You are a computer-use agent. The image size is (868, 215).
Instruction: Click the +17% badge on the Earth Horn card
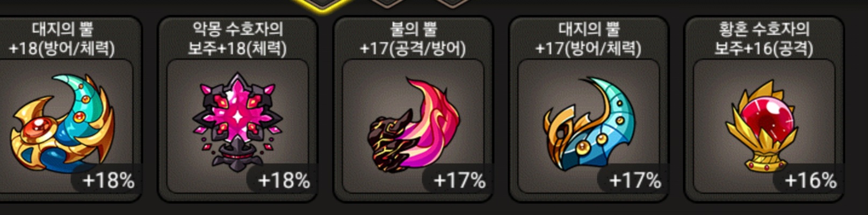tap(635, 181)
